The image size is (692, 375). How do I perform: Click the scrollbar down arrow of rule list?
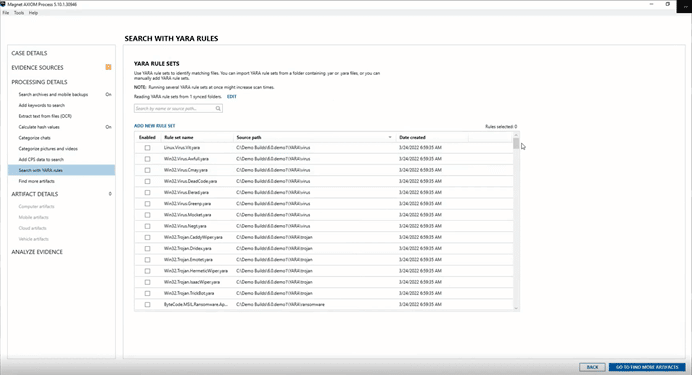[x=516, y=308]
